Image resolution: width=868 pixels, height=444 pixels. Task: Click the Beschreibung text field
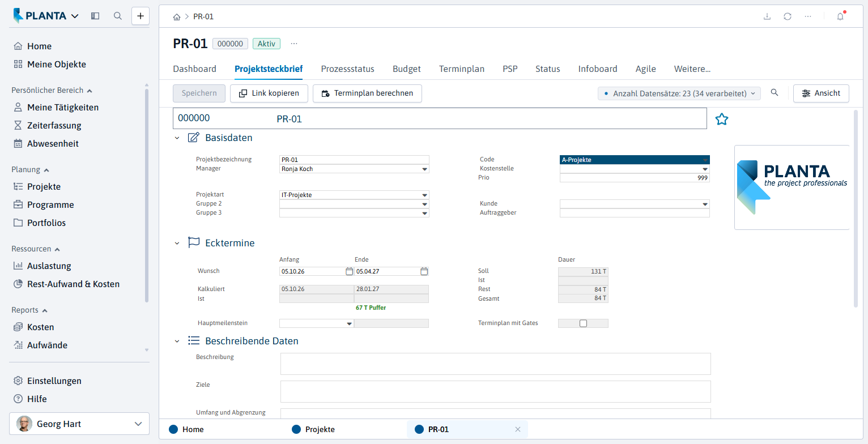coord(496,364)
